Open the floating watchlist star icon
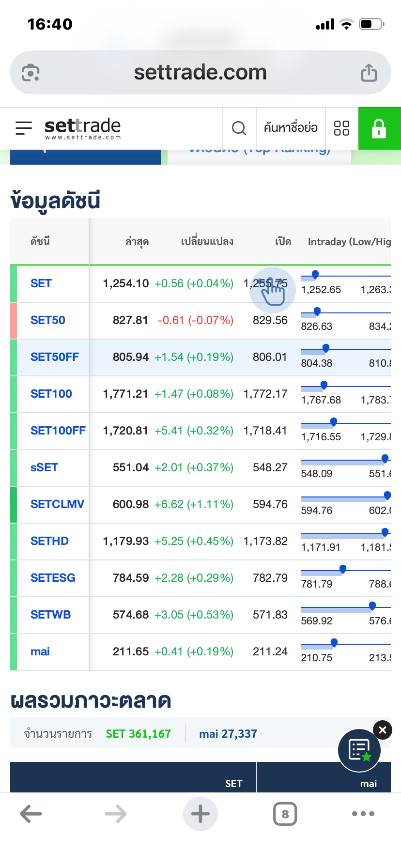 [359, 750]
